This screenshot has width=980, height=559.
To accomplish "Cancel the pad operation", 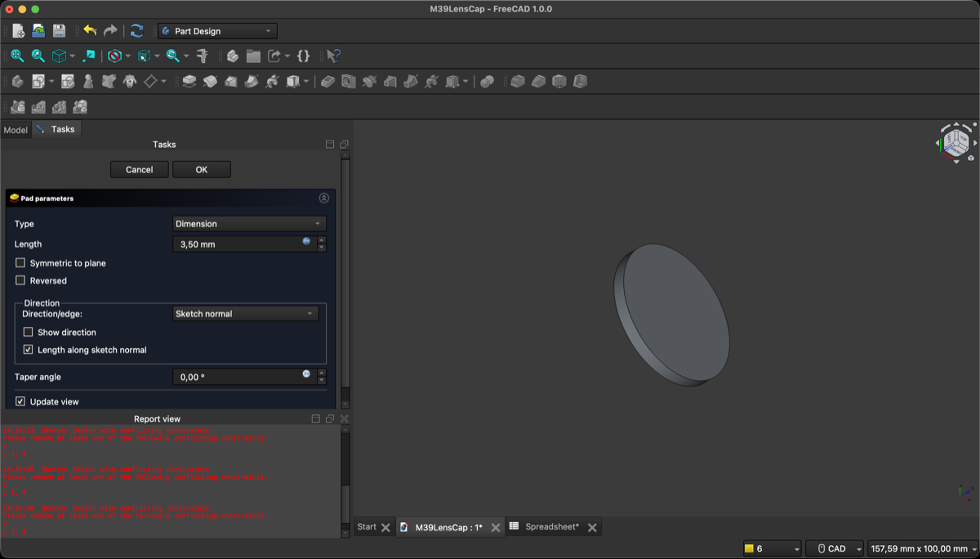I will [x=139, y=169].
